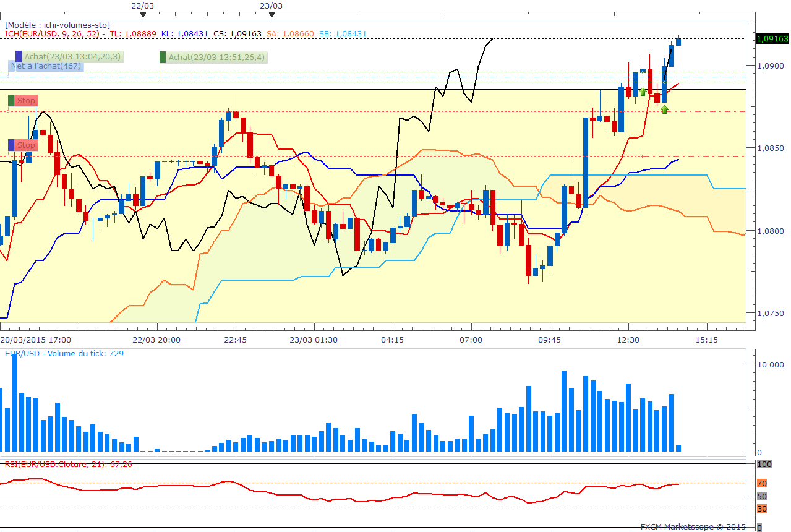
Task: Click the orange RSI 70 level label
Action: (x=762, y=483)
